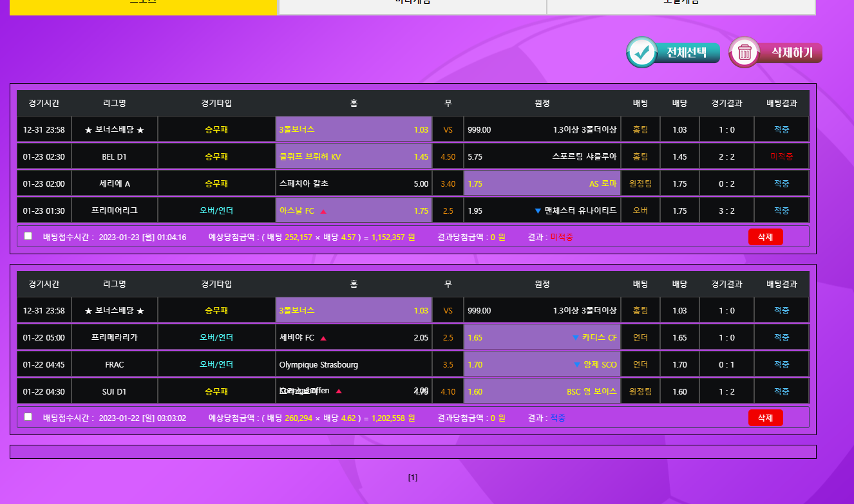The image size is (854, 504).
Task: Click the 스페치아 칼초 5.00 home cell
Action: [x=354, y=184]
